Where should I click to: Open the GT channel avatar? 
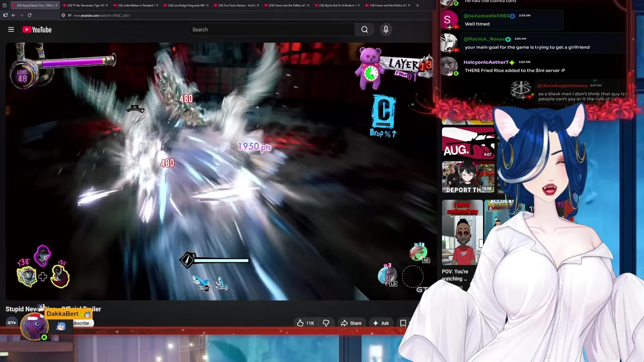[12, 323]
